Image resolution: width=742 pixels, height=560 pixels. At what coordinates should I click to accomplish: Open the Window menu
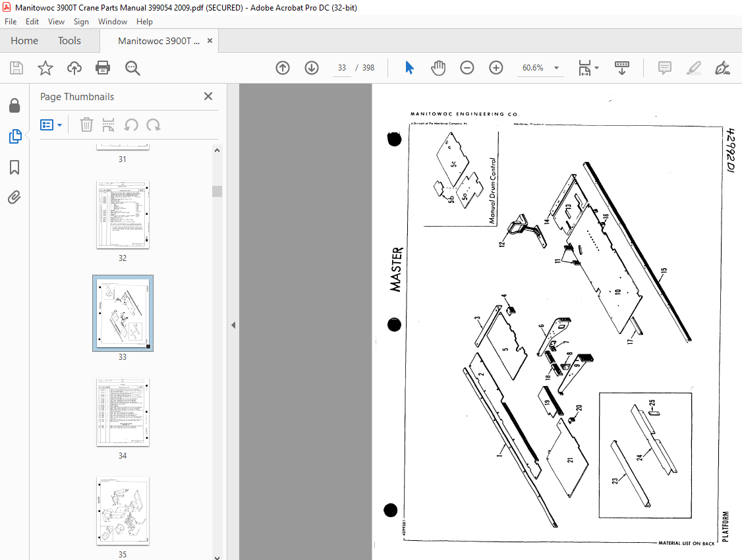[x=113, y=22]
